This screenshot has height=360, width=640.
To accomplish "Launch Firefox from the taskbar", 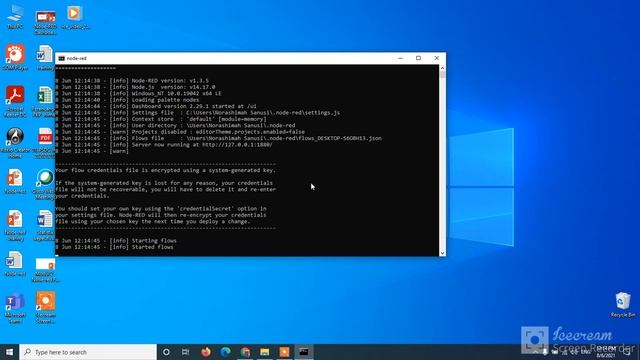I will tap(206, 352).
